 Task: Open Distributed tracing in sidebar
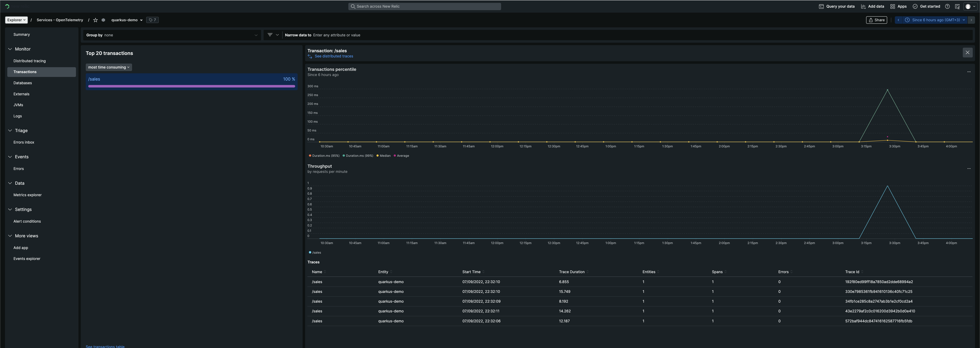(x=30, y=61)
